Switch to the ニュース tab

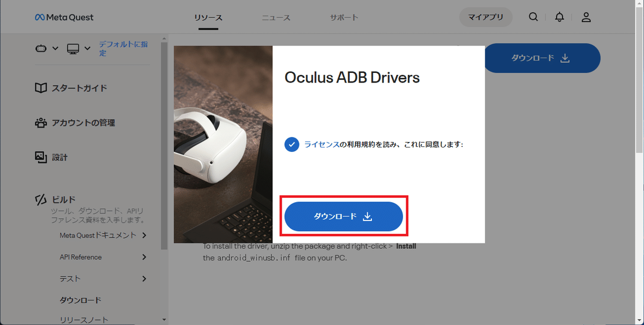pos(276,17)
